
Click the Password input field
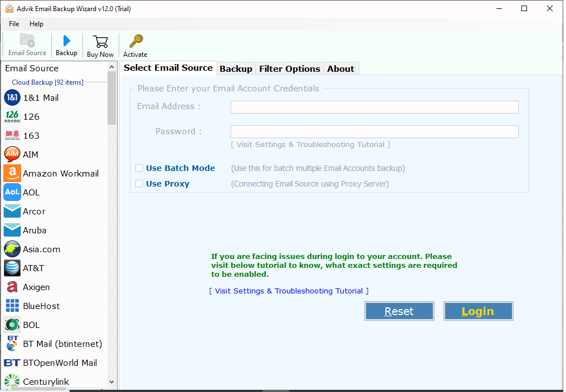[374, 132]
